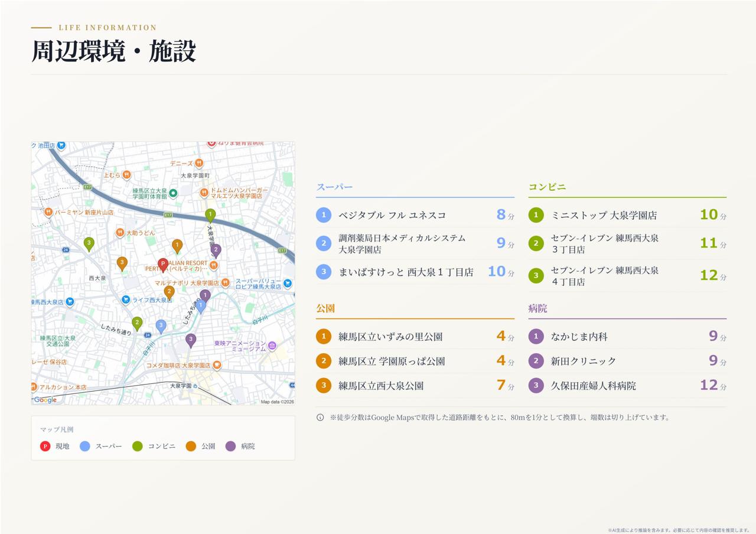The image size is (756, 534).
Task: Select the 練馬区立いずみの里公園 entry name
Action: 390,337
